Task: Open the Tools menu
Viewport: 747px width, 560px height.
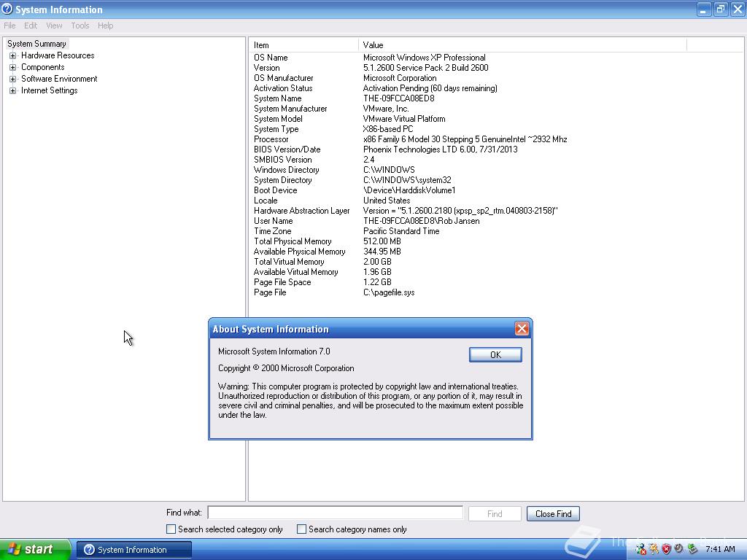Action: [80, 26]
